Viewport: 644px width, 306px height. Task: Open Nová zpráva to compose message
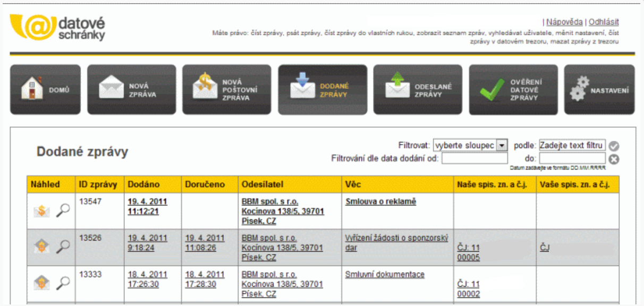131,90
